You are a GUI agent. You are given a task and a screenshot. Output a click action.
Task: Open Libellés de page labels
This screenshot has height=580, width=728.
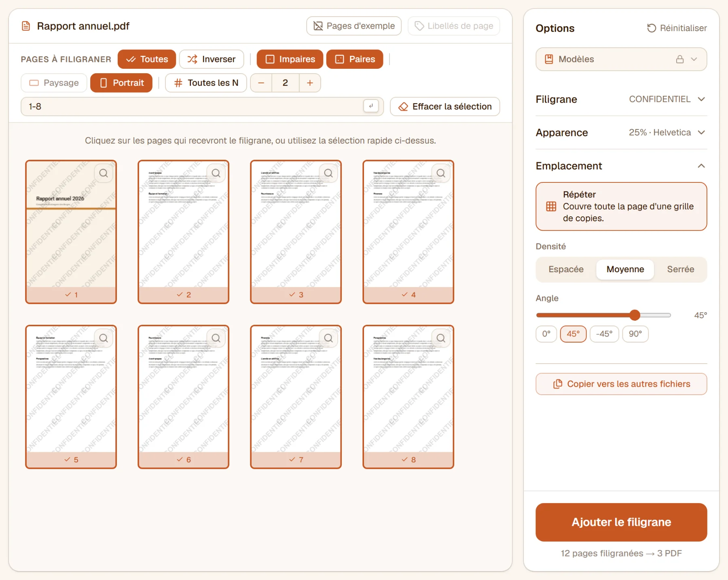coord(454,26)
